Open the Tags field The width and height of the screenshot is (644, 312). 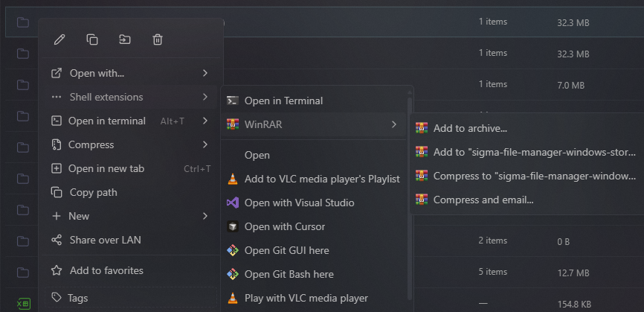coord(131,298)
